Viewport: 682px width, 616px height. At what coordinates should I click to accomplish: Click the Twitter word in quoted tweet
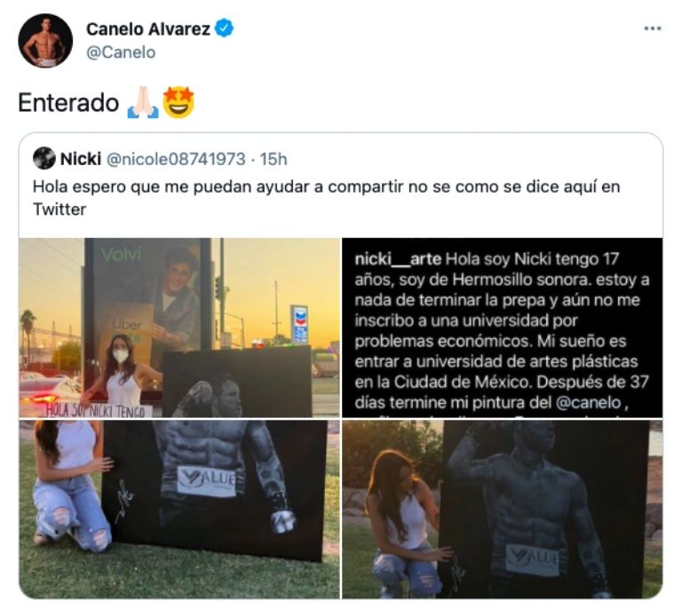(x=59, y=209)
